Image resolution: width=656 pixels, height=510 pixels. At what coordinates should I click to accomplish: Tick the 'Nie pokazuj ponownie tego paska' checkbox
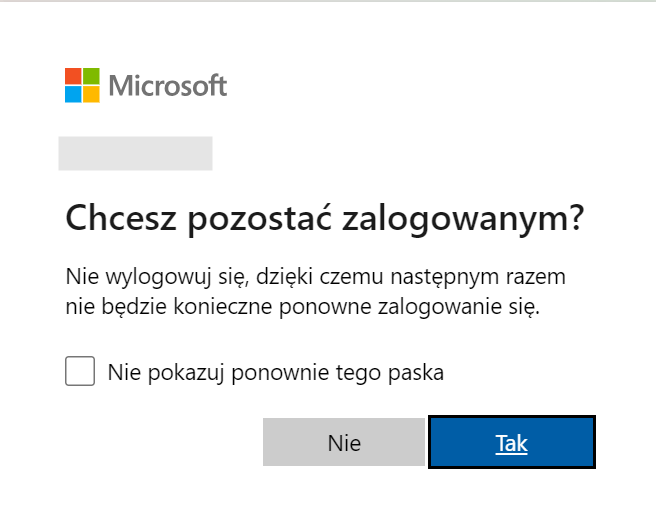tap(80, 371)
